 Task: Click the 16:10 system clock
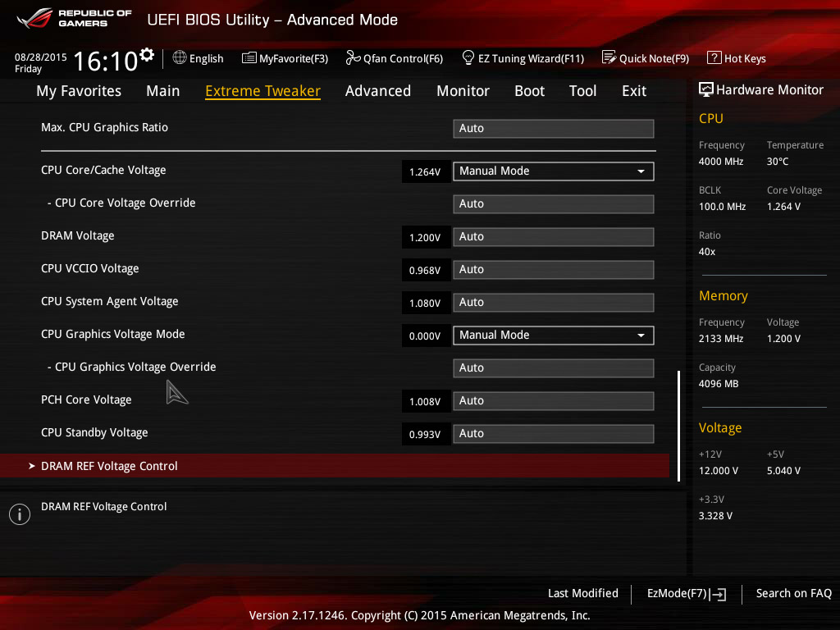106,61
